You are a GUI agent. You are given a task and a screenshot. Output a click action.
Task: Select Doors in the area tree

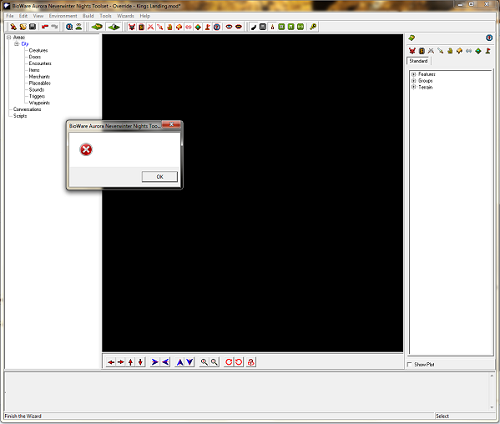(35, 57)
